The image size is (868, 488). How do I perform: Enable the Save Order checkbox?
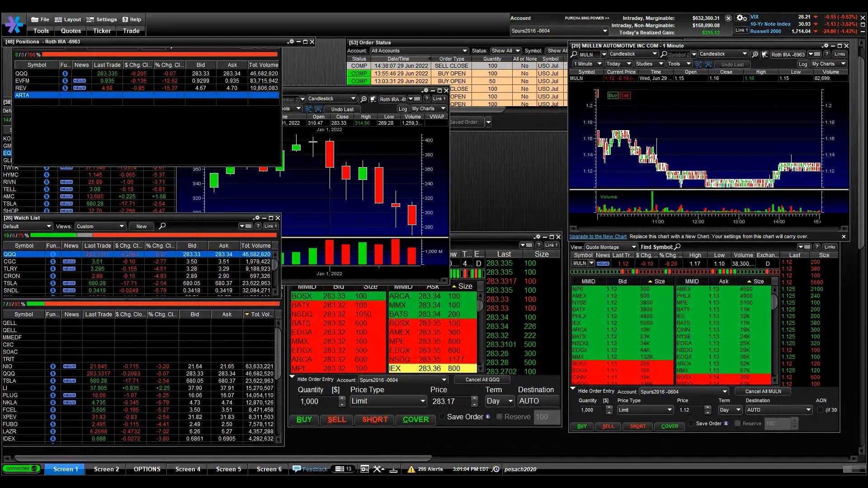[442, 417]
